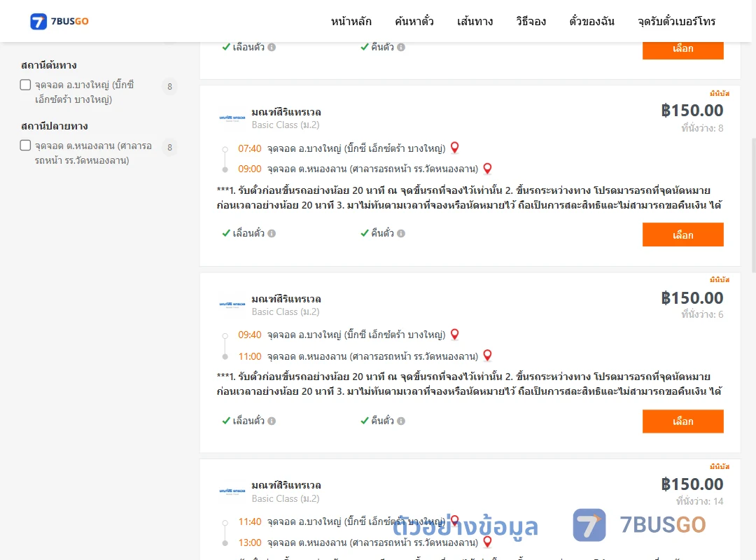Check the จุดจอด ต.หนองลาน destination station filter

point(26,146)
